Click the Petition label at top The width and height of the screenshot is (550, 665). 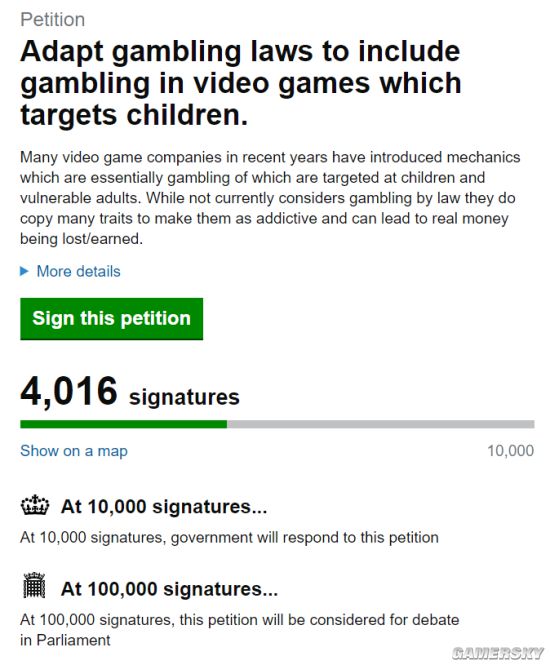pos(53,20)
